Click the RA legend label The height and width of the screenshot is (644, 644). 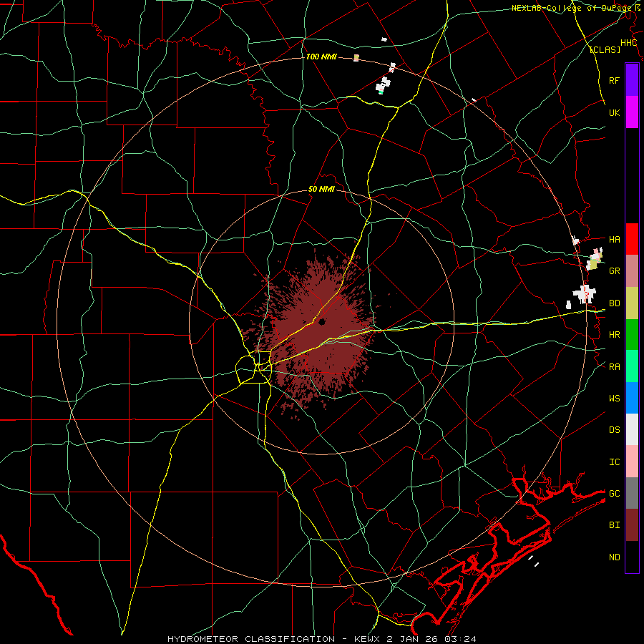click(x=614, y=367)
